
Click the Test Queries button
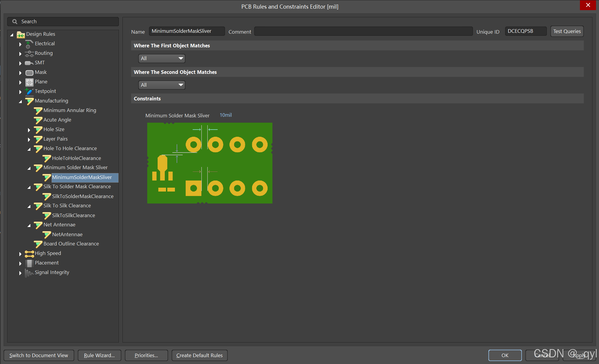point(567,31)
